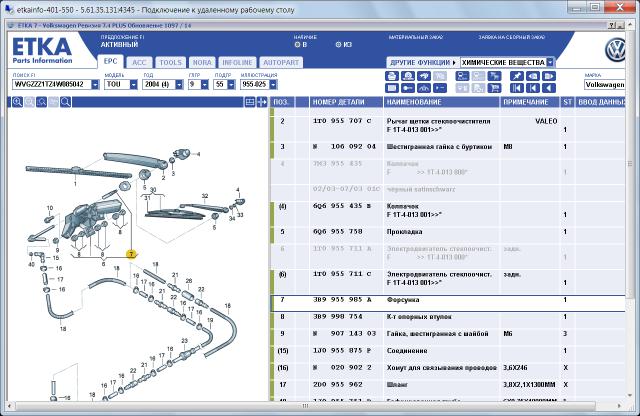Viewport: 640px width, 416px height.
Task: Click the Volkswagen logo
Action: (x=615, y=50)
